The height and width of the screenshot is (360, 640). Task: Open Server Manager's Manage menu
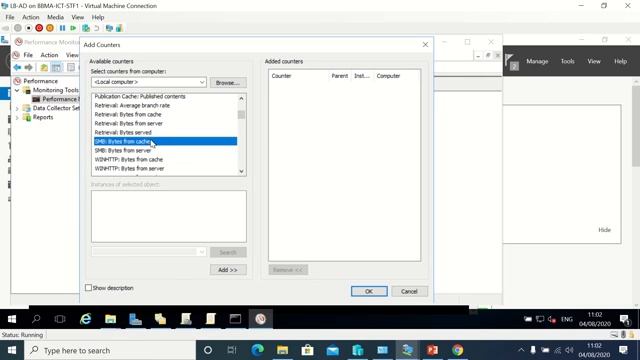click(537, 61)
